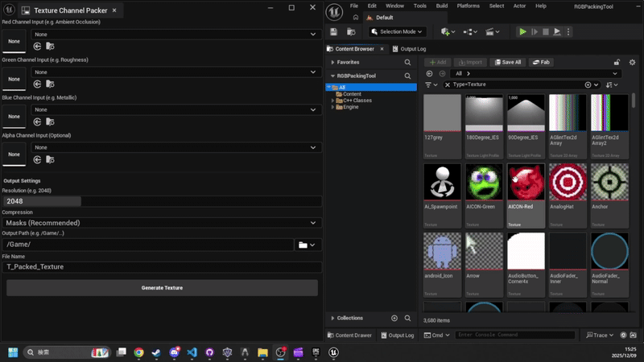The height and width of the screenshot is (362, 644).
Task: Open the Green Channel asset dropdown
Action: click(x=175, y=72)
